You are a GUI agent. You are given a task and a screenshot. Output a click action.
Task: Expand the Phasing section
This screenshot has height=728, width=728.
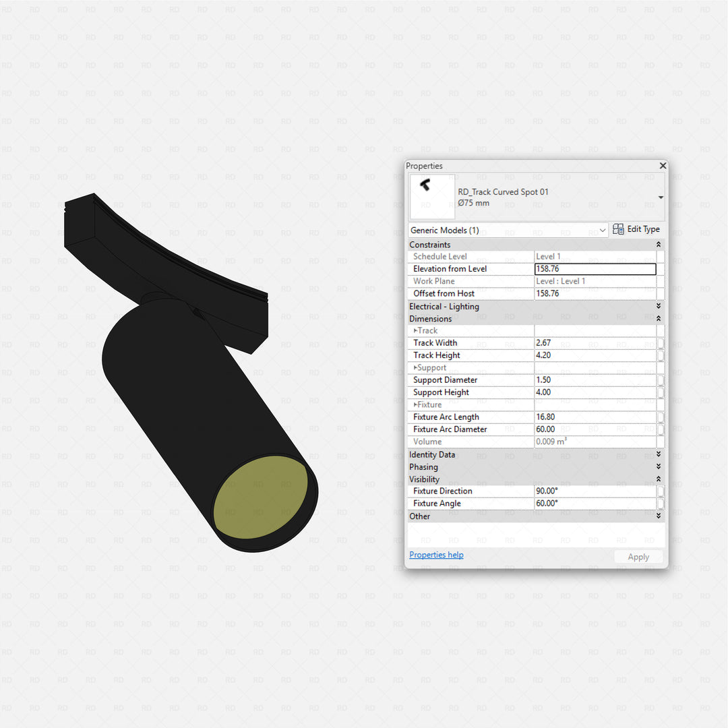tap(659, 466)
